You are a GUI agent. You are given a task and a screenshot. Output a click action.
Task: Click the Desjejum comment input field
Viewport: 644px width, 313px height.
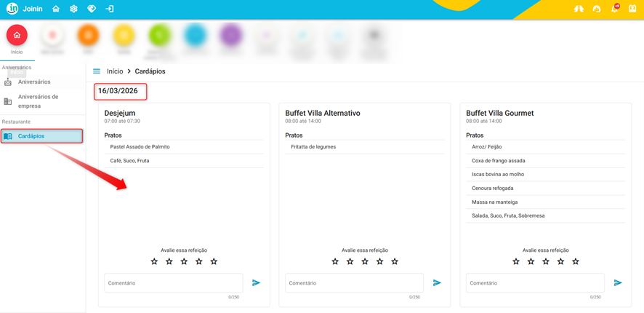tap(173, 282)
